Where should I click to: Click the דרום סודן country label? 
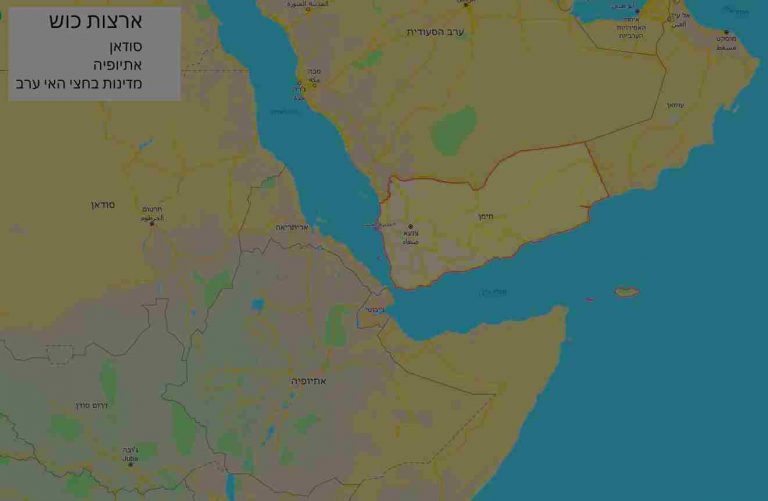(91, 405)
